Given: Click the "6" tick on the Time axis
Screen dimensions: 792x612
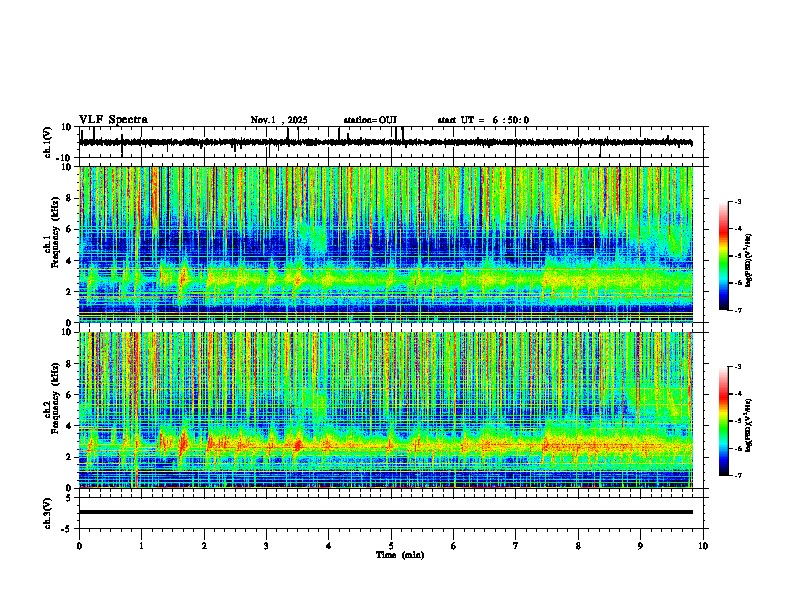Looking at the screenshot, I should [454, 546].
